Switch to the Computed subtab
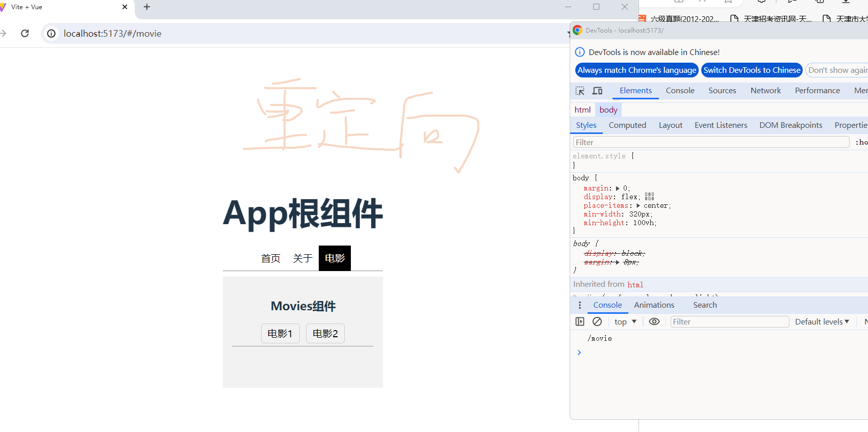The image size is (868, 432). 627,125
